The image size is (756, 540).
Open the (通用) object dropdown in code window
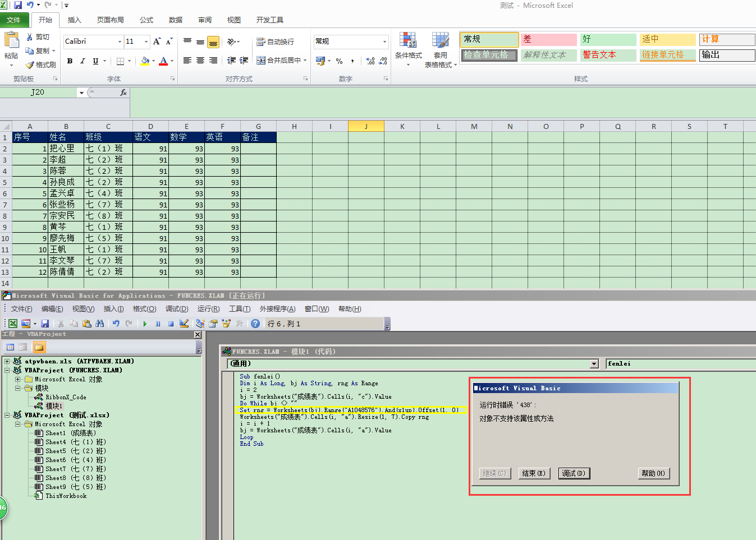(594, 364)
